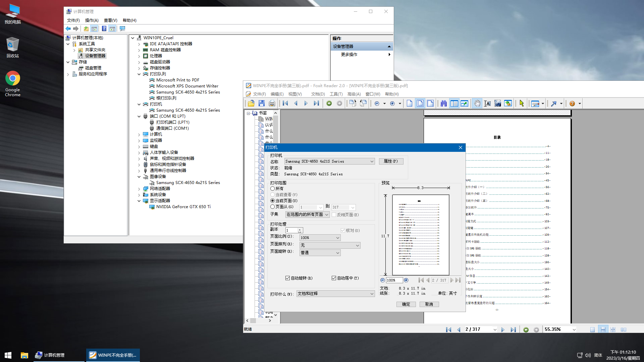Click the bookmarks panel vertical scrollbar
The width and height of the screenshot is (644, 362).
point(276,214)
